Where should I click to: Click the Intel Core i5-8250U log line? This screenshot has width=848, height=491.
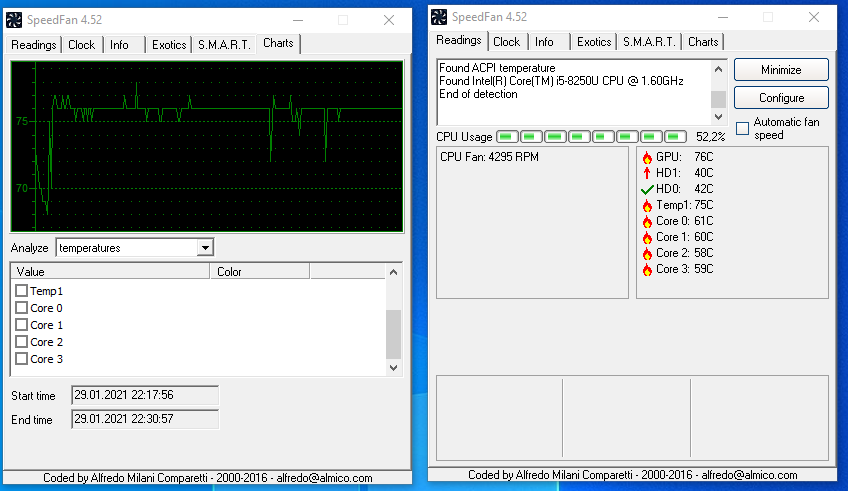pos(561,81)
